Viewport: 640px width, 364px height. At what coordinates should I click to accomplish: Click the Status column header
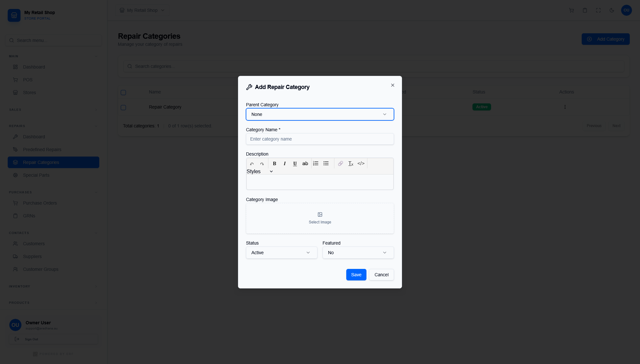[x=479, y=92]
